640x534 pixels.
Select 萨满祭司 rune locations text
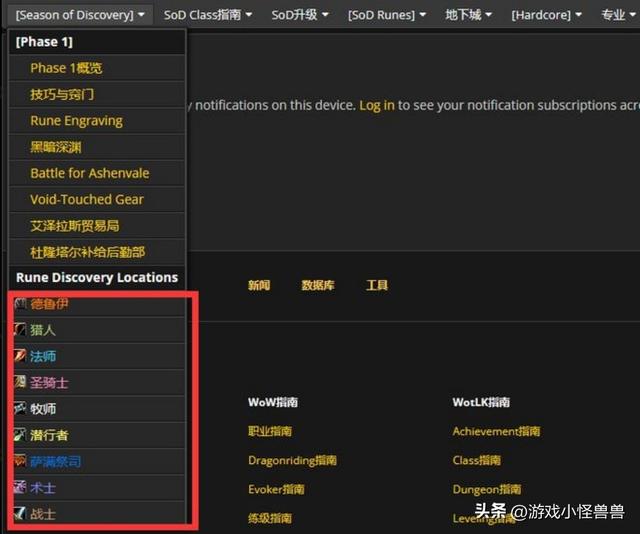(56, 461)
